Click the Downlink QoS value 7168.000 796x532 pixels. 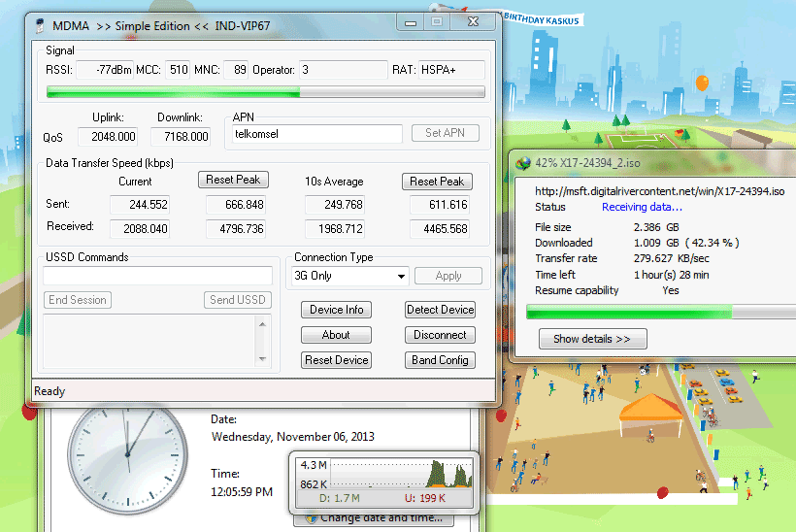(x=181, y=137)
